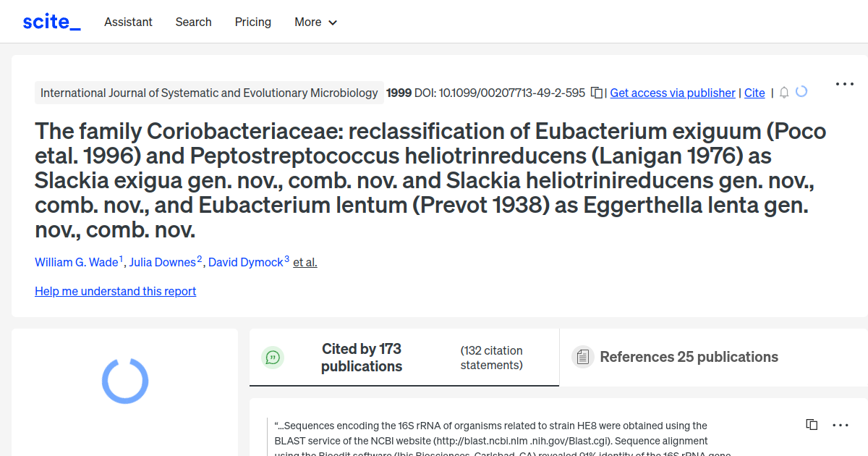Select the Cited by 173 publications tab
Viewport: 868px width, 456px height.
362,357
